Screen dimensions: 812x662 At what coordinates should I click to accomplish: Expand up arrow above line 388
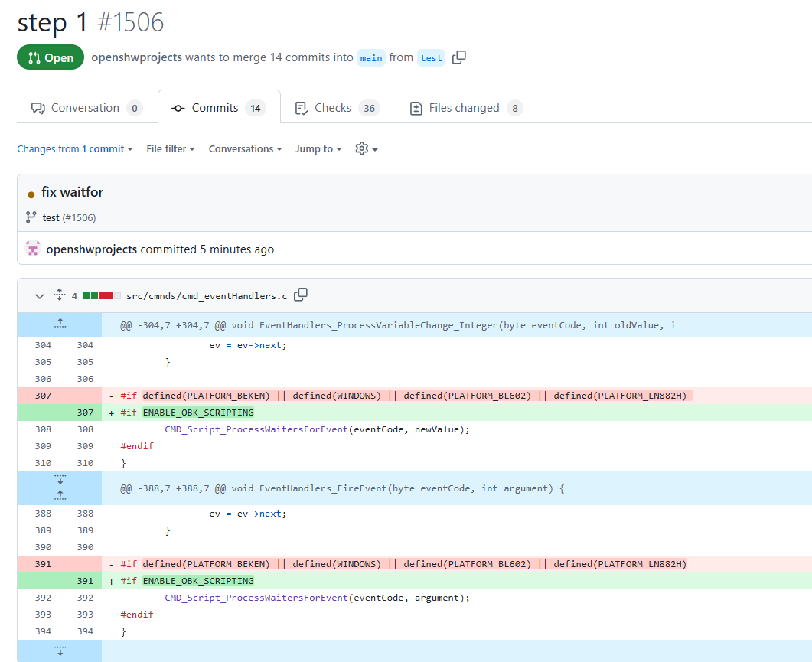[x=60, y=496]
